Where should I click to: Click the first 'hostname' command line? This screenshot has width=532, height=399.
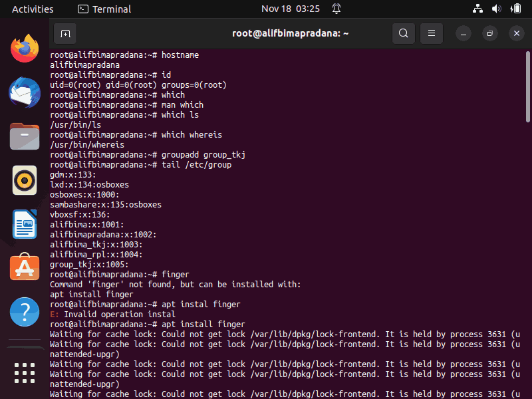pyautogui.click(x=124, y=55)
